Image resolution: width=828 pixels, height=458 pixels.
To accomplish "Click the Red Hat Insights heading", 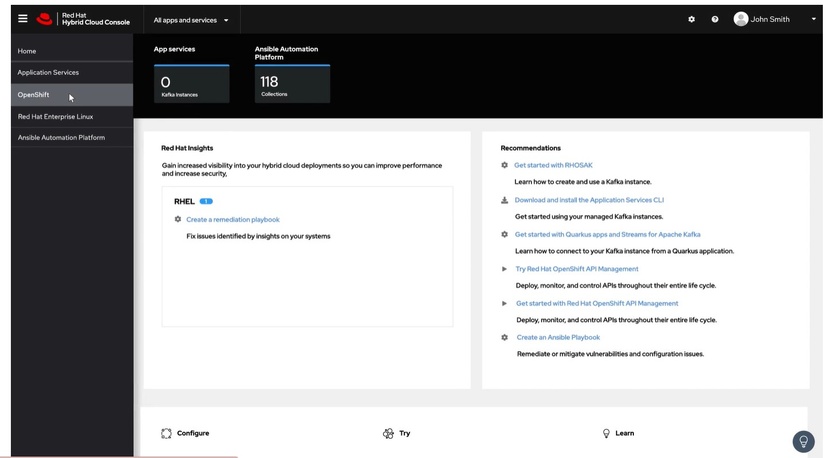I will pos(187,148).
